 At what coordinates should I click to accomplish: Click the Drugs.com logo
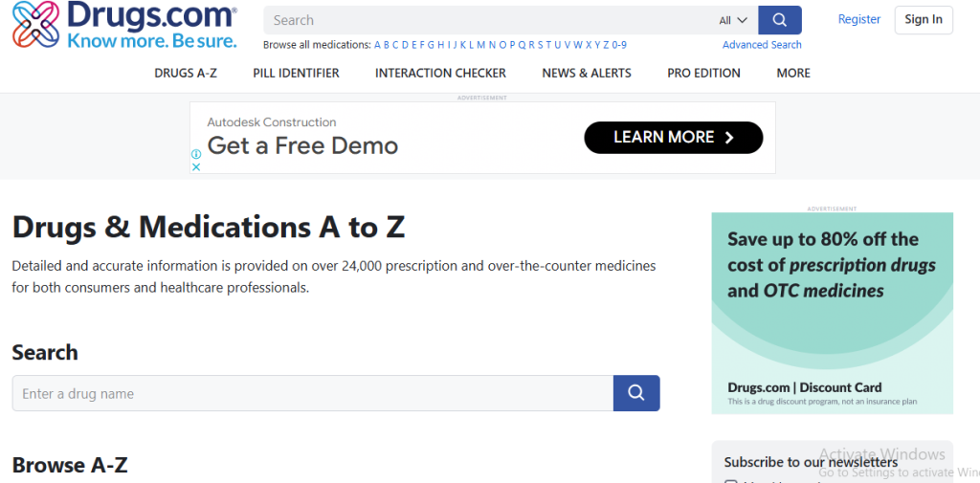click(125, 24)
